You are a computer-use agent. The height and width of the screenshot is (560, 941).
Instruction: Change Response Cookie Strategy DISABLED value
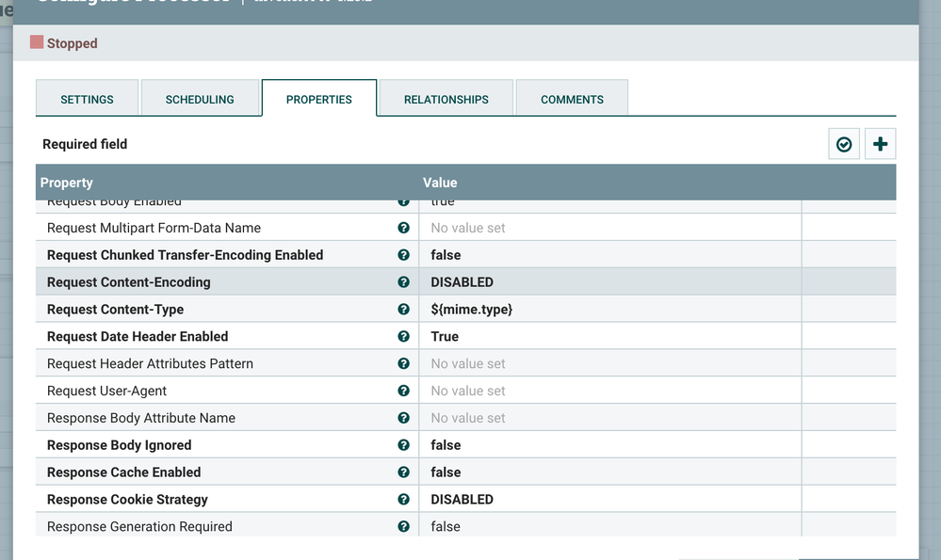(x=609, y=500)
